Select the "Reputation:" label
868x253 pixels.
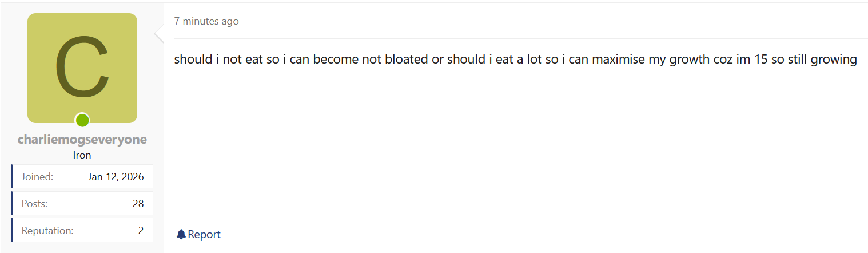47,231
